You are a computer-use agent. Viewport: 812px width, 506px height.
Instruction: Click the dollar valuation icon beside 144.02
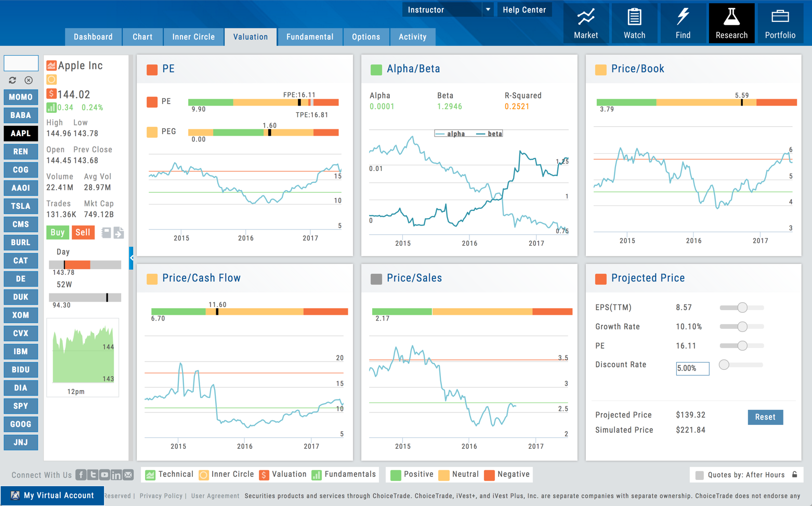[51, 94]
